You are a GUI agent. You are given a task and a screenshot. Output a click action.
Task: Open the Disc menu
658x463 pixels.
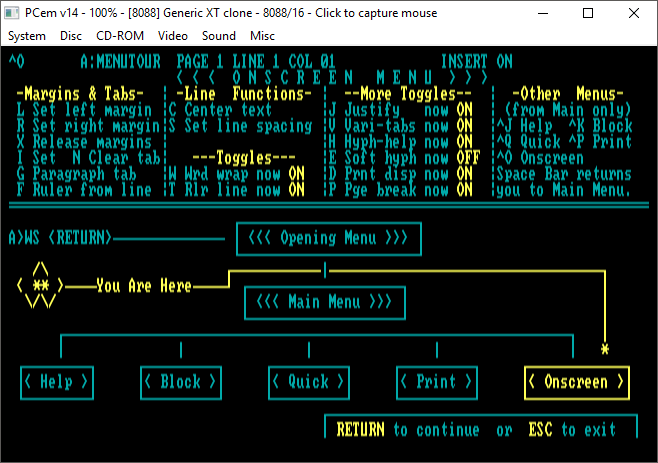(71, 36)
